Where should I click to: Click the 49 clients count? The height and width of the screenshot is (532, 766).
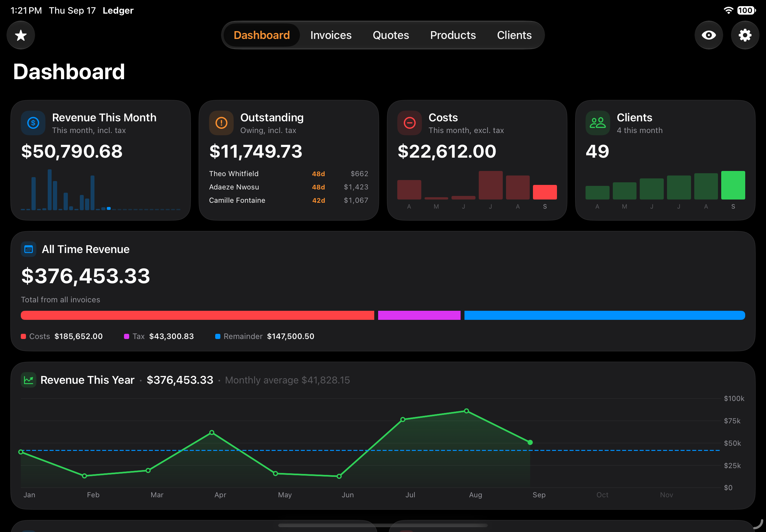click(x=597, y=151)
